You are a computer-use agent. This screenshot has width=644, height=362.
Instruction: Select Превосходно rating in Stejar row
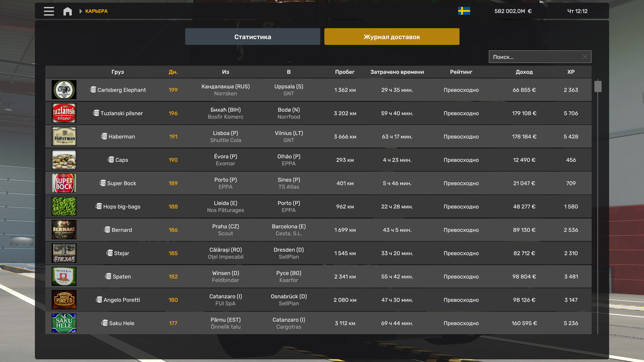(x=461, y=253)
